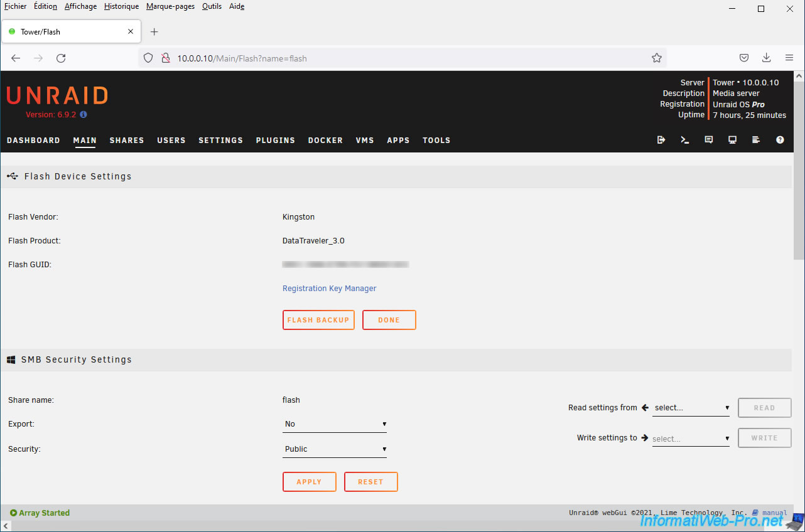Open the Feedback speech bubble icon
Image resolution: width=805 pixels, height=532 pixels.
[708, 140]
